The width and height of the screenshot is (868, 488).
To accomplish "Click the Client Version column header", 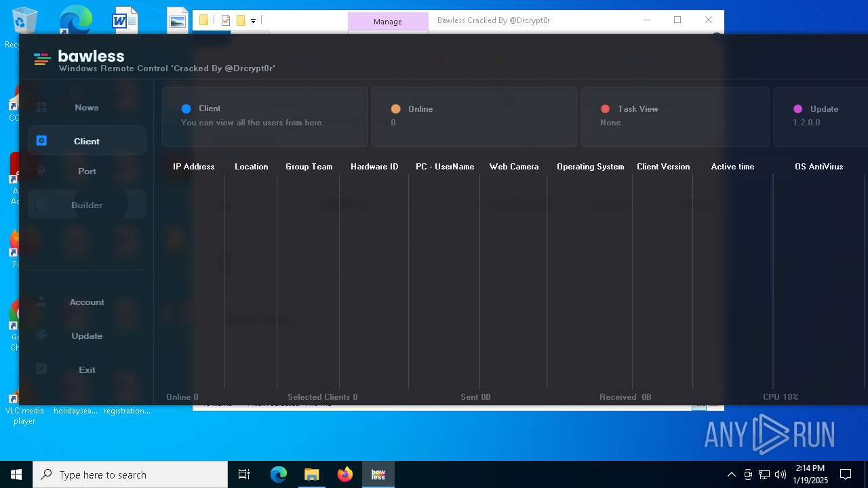I will click(663, 167).
